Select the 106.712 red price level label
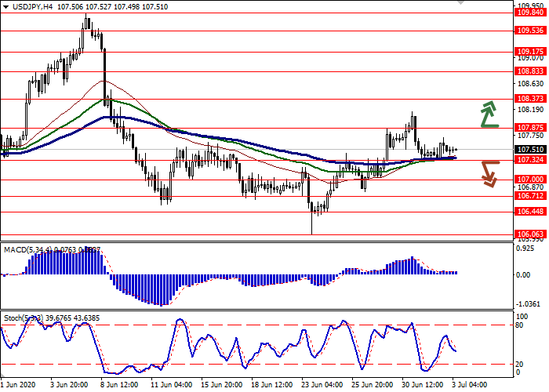The width and height of the screenshot is (549, 392). point(530,196)
